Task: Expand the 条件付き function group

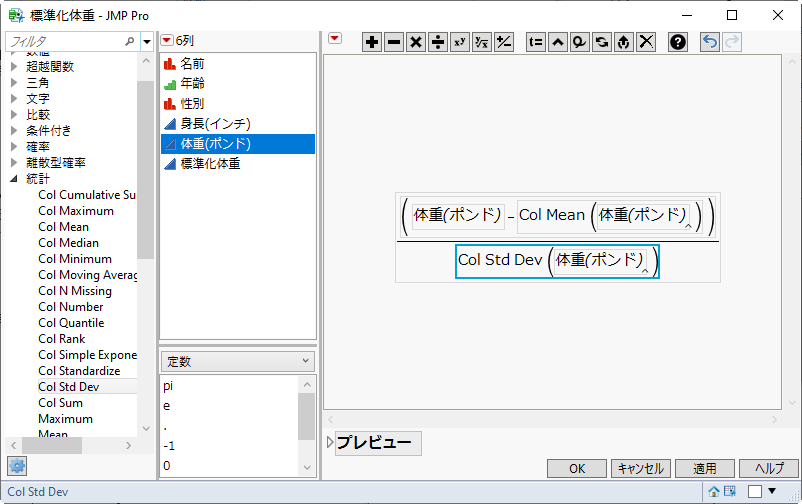Action: tap(14, 130)
